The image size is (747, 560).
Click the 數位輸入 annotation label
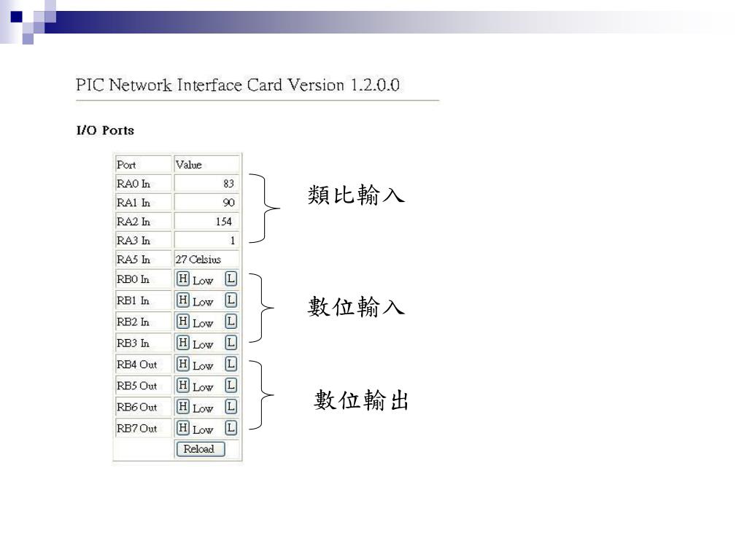click(x=356, y=306)
